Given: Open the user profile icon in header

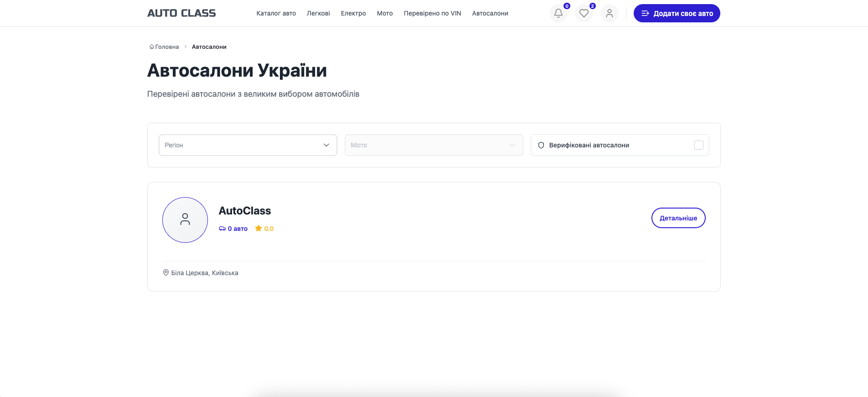Looking at the screenshot, I should tap(609, 13).
